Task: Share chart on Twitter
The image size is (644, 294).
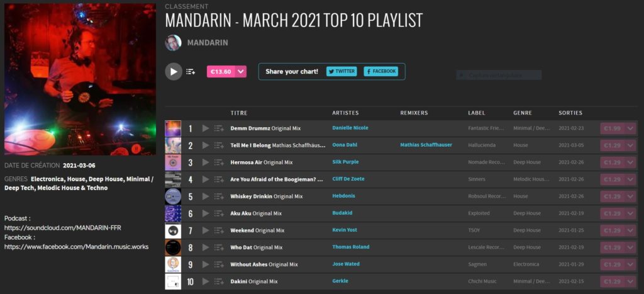Action: click(341, 71)
